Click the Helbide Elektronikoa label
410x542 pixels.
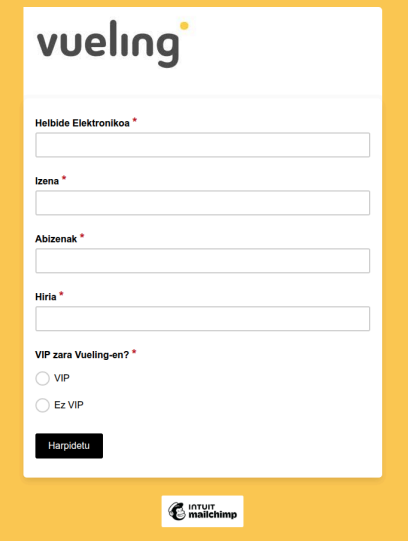pyautogui.click(x=82, y=123)
